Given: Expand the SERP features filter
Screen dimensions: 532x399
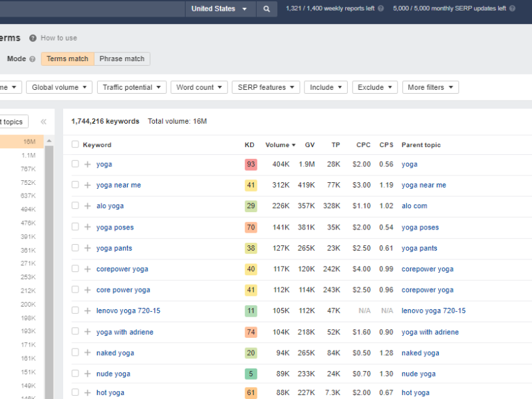Looking at the screenshot, I should tap(265, 87).
